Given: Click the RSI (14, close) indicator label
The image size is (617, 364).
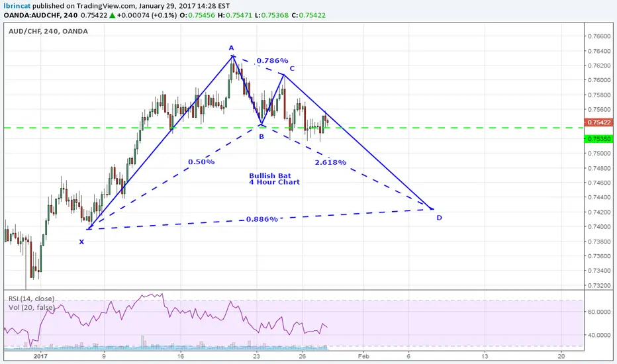Looking at the screenshot, I should 32,298.
